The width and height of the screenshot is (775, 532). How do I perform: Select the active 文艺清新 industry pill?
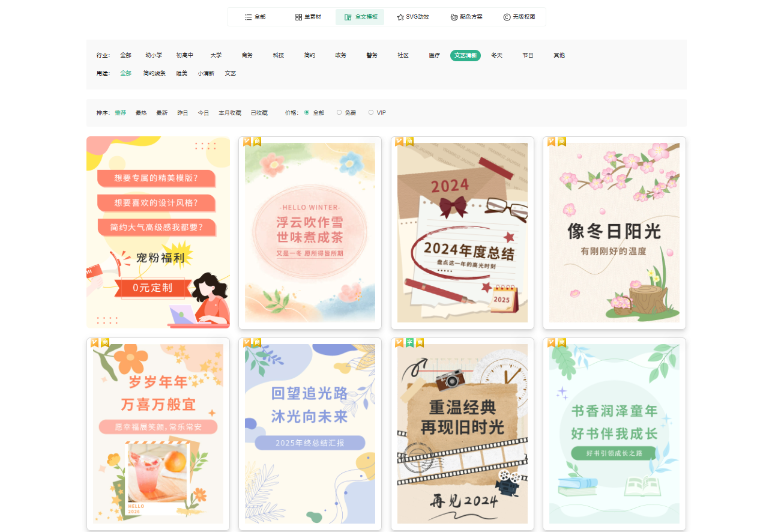pyautogui.click(x=465, y=55)
